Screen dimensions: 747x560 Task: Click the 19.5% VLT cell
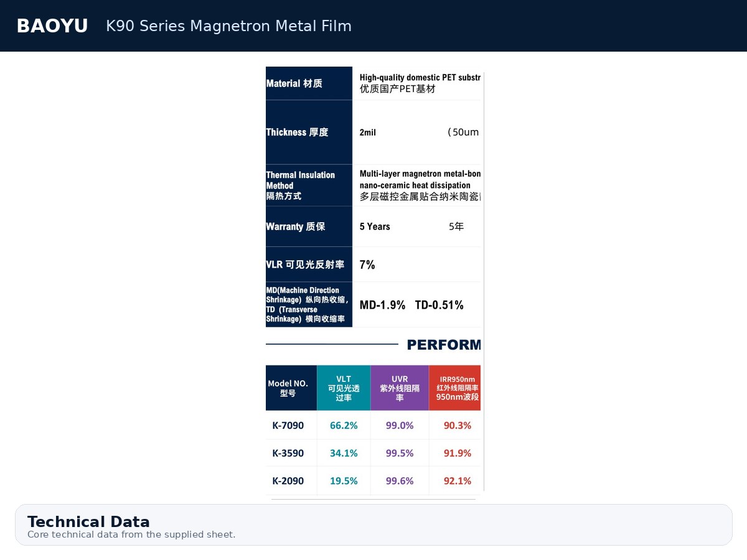(x=344, y=480)
